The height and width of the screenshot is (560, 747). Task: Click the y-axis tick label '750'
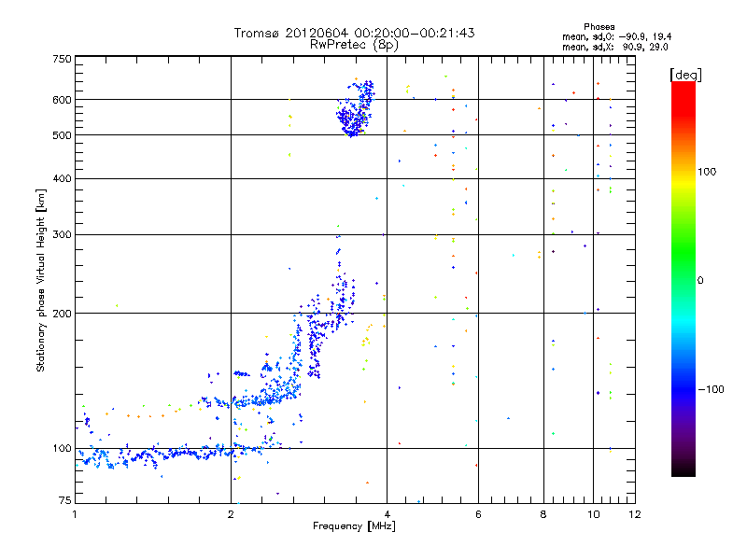point(62,59)
